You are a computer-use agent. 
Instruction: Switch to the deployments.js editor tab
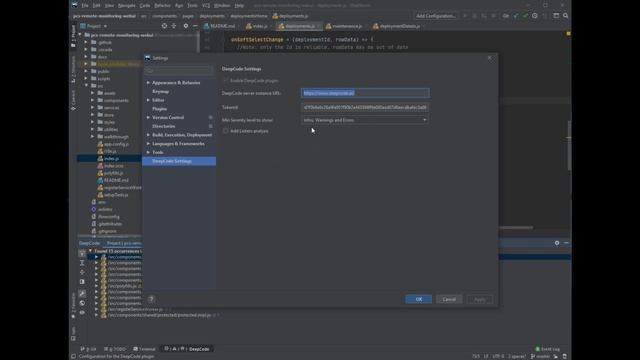299,26
